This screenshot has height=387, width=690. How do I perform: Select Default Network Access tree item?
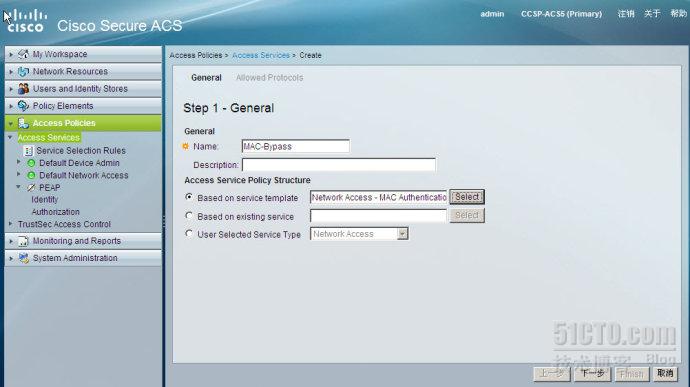[84, 175]
